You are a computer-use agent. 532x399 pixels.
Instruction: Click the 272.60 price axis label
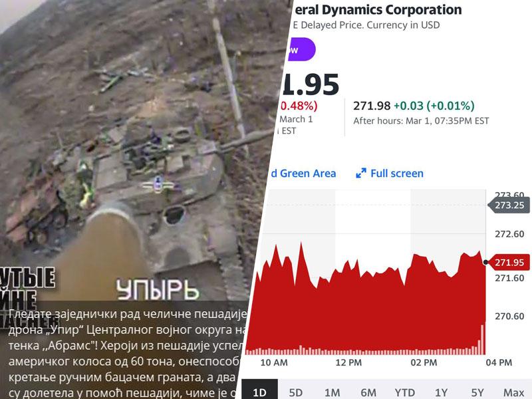(x=509, y=234)
